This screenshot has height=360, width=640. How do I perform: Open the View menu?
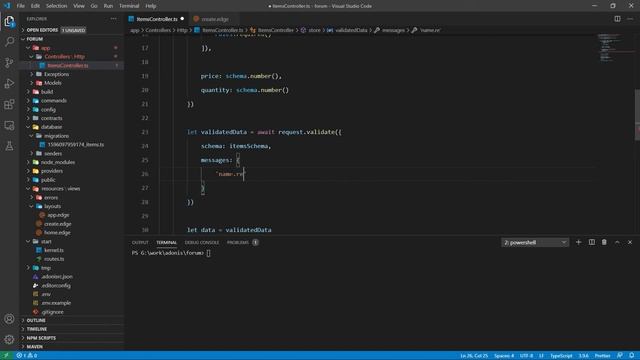click(x=79, y=6)
